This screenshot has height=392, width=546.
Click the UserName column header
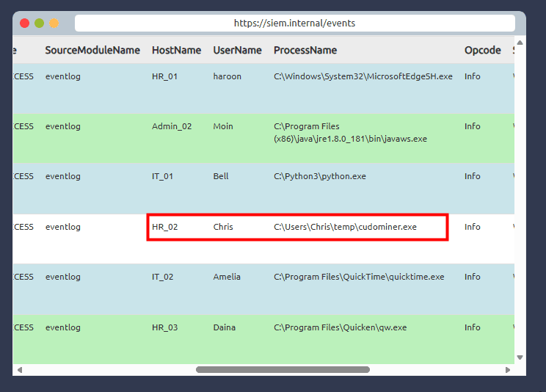coord(237,51)
